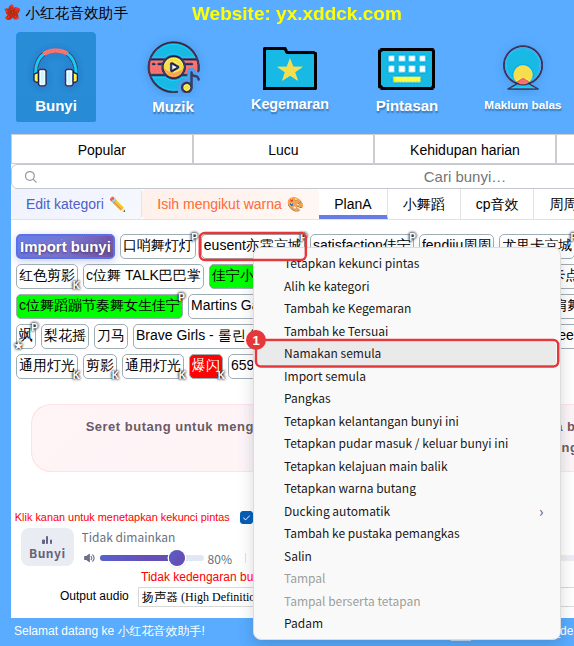574x646 pixels.
Task: Choose Pangkas from the context menu
Action: click(x=408, y=399)
